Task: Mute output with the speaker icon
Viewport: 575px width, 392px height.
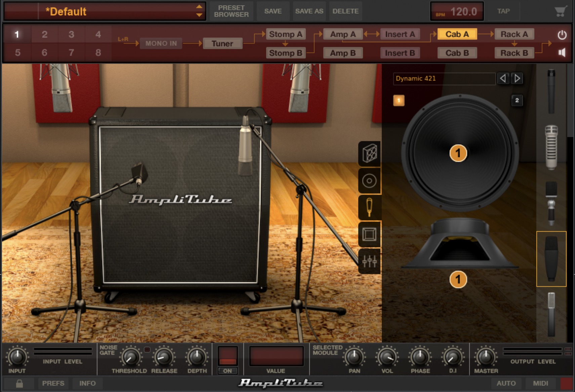Action: pyautogui.click(x=562, y=52)
